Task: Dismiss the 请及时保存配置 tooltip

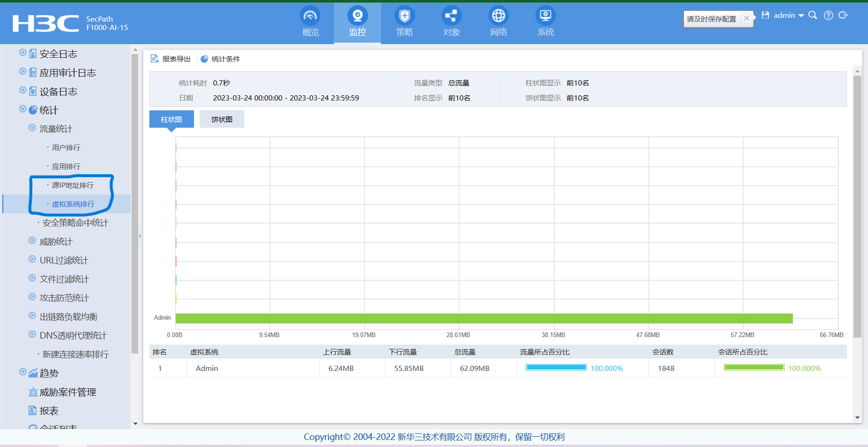Action: (x=746, y=18)
